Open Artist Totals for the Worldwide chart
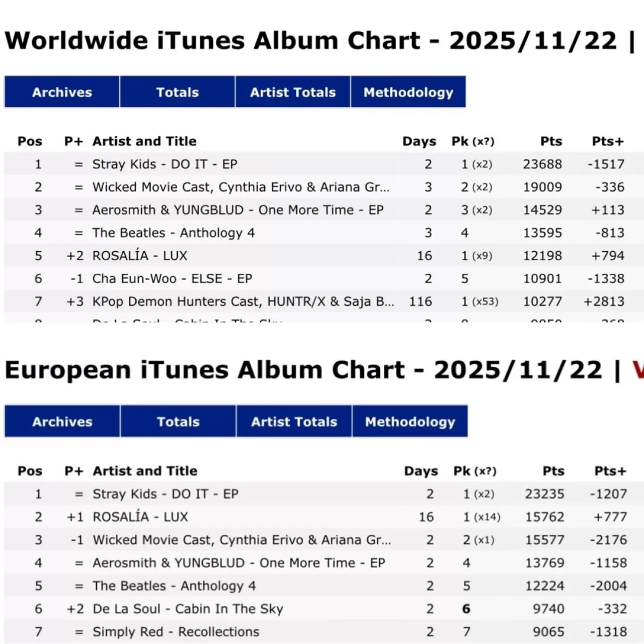Screen dimensions: 644x644 tap(292, 92)
